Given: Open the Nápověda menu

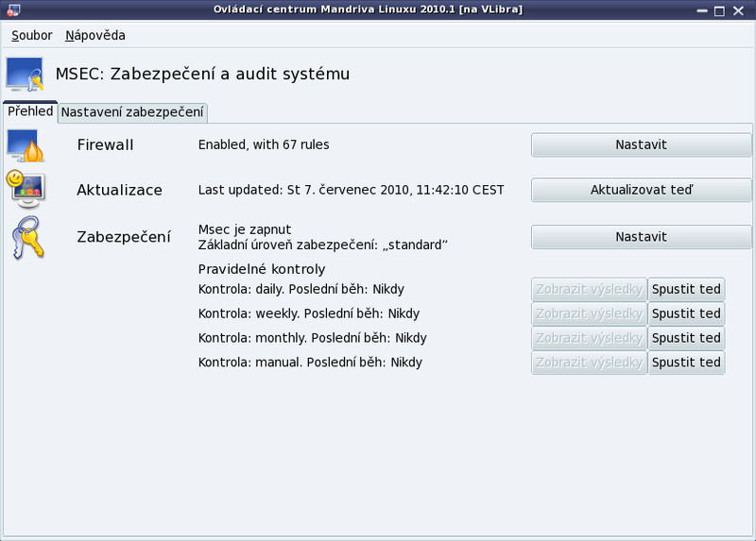Looking at the screenshot, I should pos(95,35).
